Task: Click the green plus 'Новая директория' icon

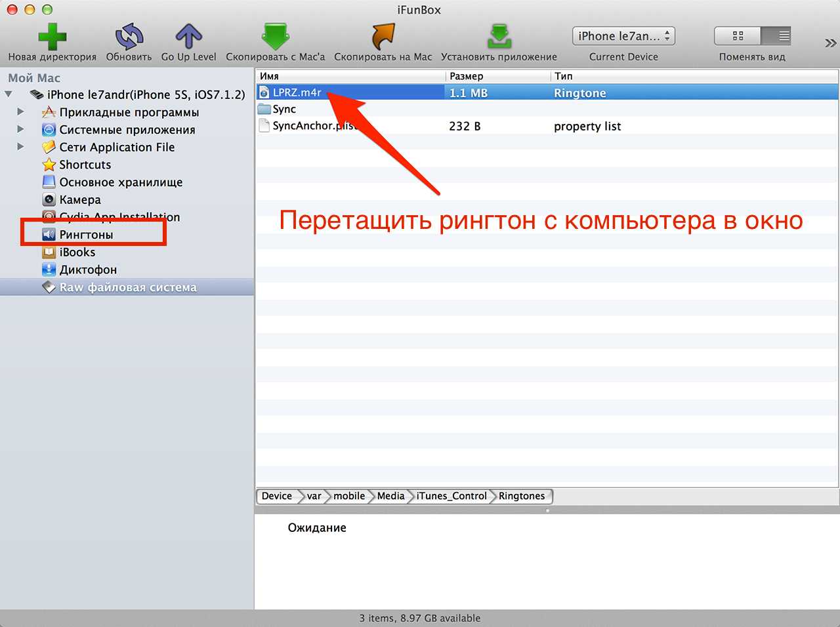Action: click(x=52, y=37)
